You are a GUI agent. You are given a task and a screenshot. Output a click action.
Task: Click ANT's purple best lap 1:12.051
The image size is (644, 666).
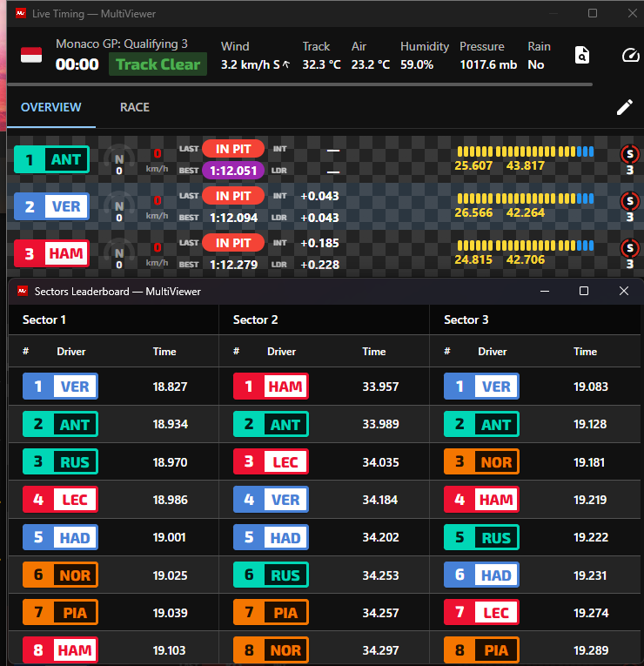click(x=233, y=171)
